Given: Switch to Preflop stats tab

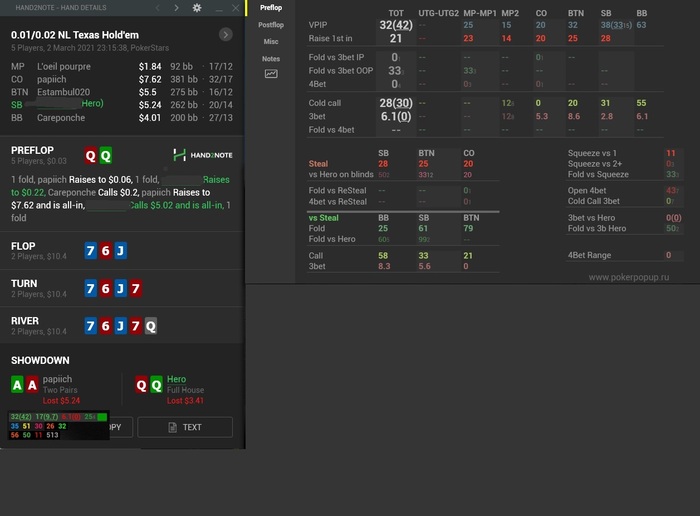Looking at the screenshot, I should [271, 8].
